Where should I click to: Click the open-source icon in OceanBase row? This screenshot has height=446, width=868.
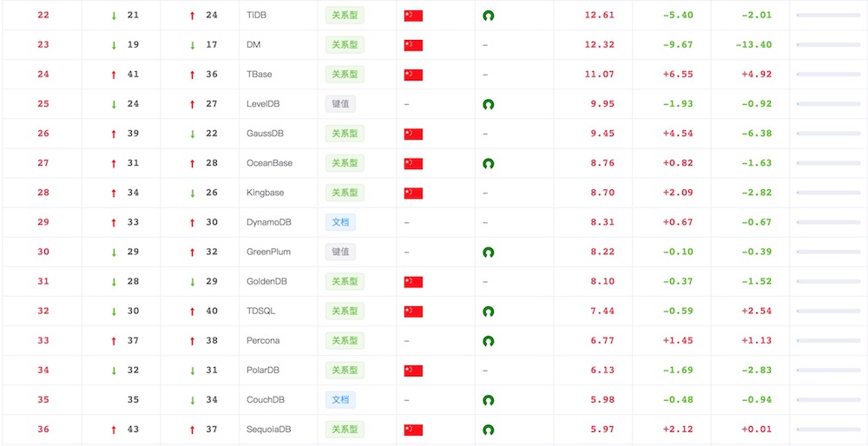489,163
